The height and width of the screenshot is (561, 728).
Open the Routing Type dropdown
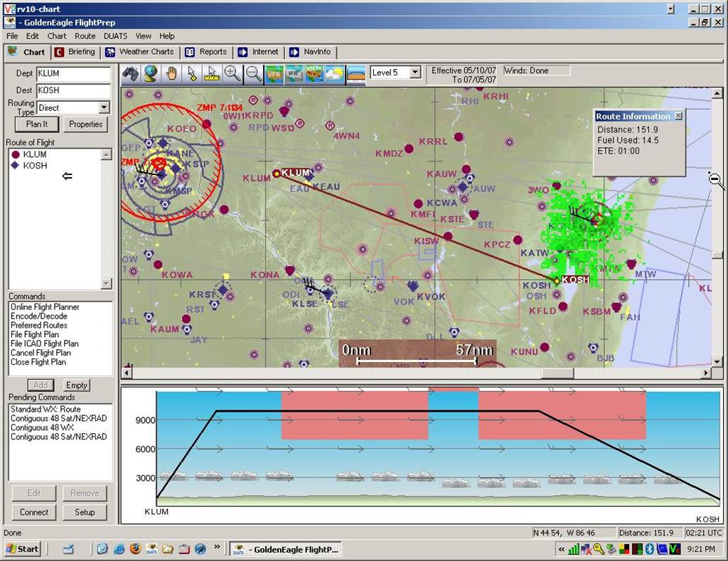[x=105, y=108]
